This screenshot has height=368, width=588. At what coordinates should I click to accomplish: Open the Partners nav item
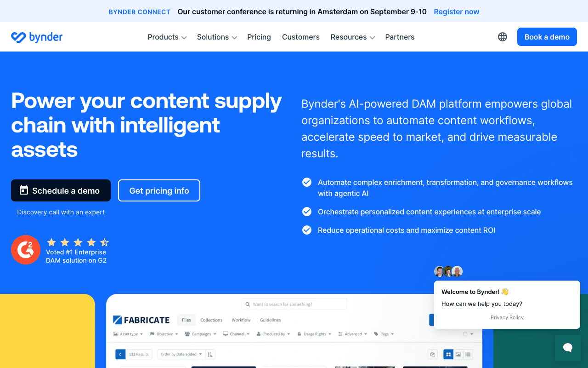(400, 37)
